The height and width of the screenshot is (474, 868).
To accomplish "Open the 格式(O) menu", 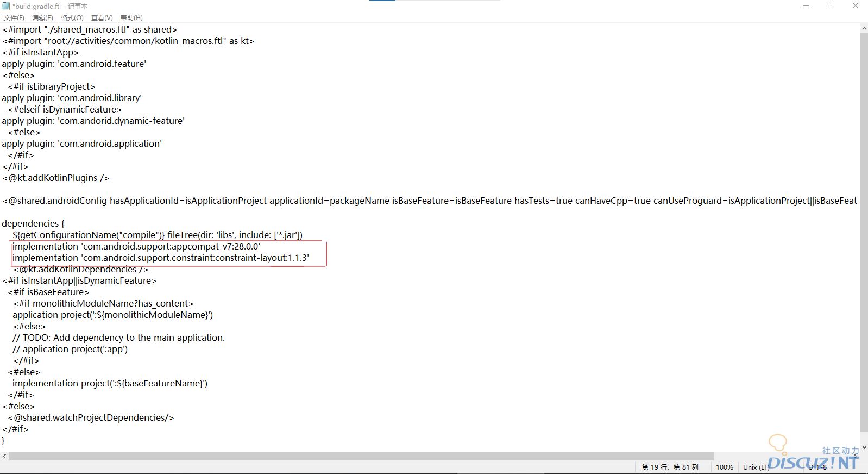I will [72, 18].
